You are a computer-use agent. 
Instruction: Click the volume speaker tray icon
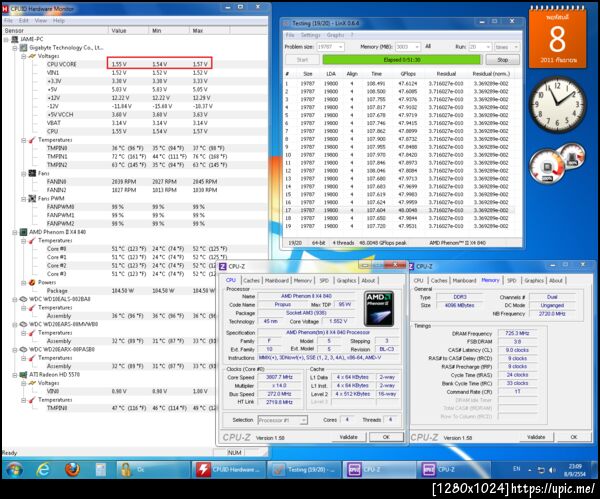click(x=553, y=470)
